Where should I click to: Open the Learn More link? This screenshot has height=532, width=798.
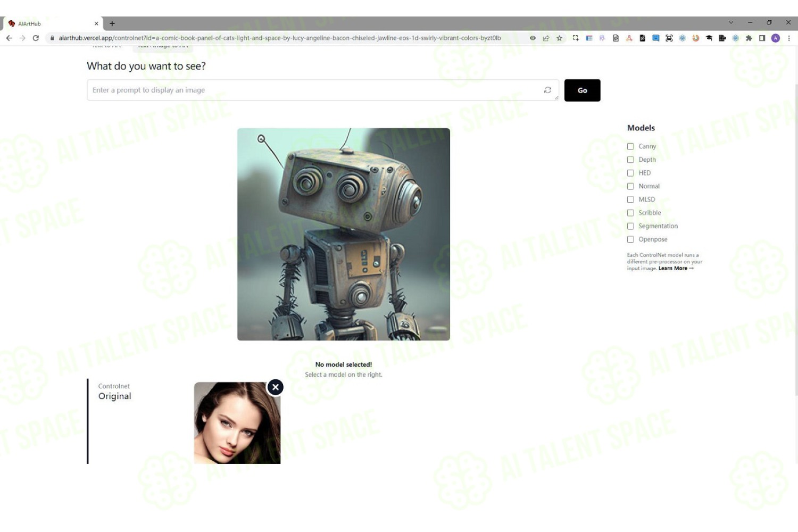(x=676, y=268)
